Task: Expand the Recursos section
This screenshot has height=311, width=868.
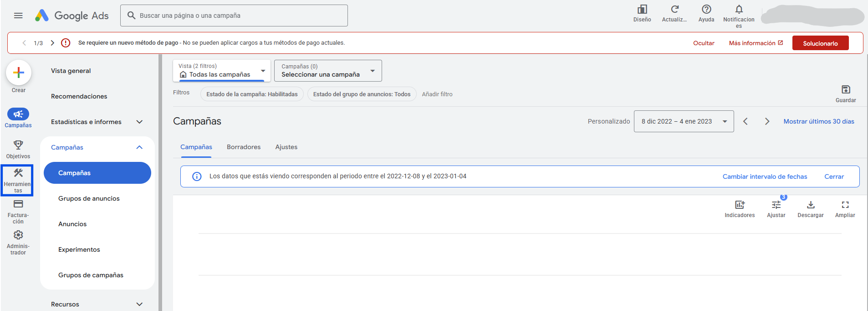Action: 139,304
